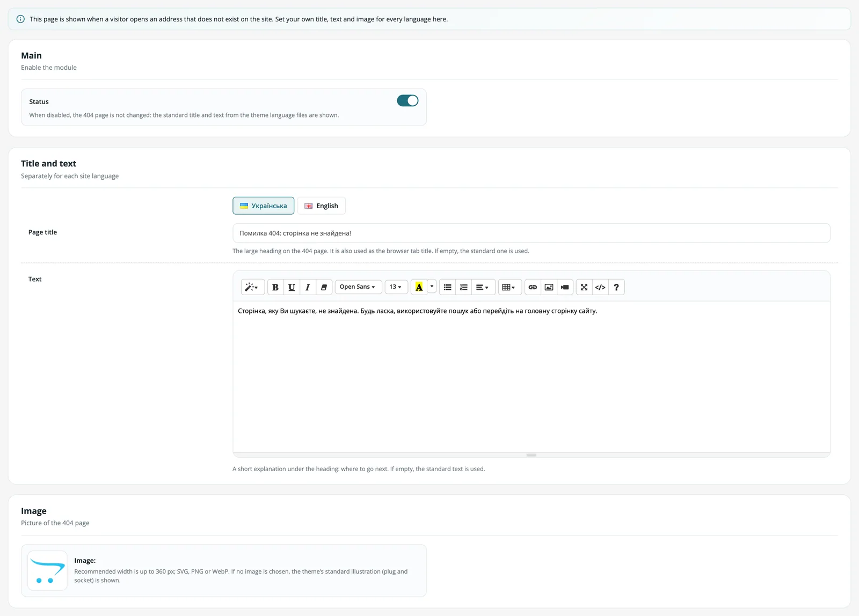Open the magic wand Style menu
The width and height of the screenshot is (859, 616).
pyautogui.click(x=252, y=287)
